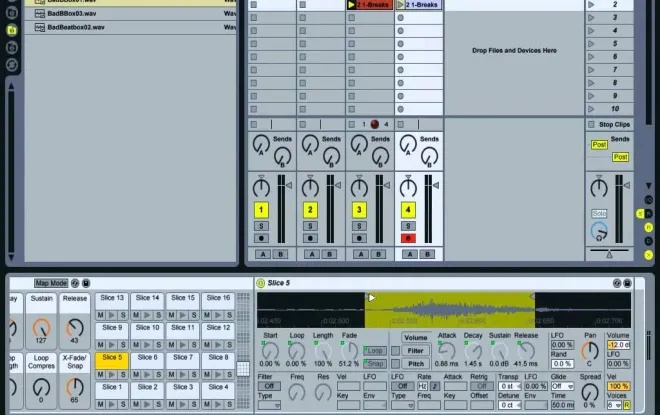The height and width of the screenshot is (415, 660).
Task: Select the Slice 12 pad
Action: pos(218,331)
